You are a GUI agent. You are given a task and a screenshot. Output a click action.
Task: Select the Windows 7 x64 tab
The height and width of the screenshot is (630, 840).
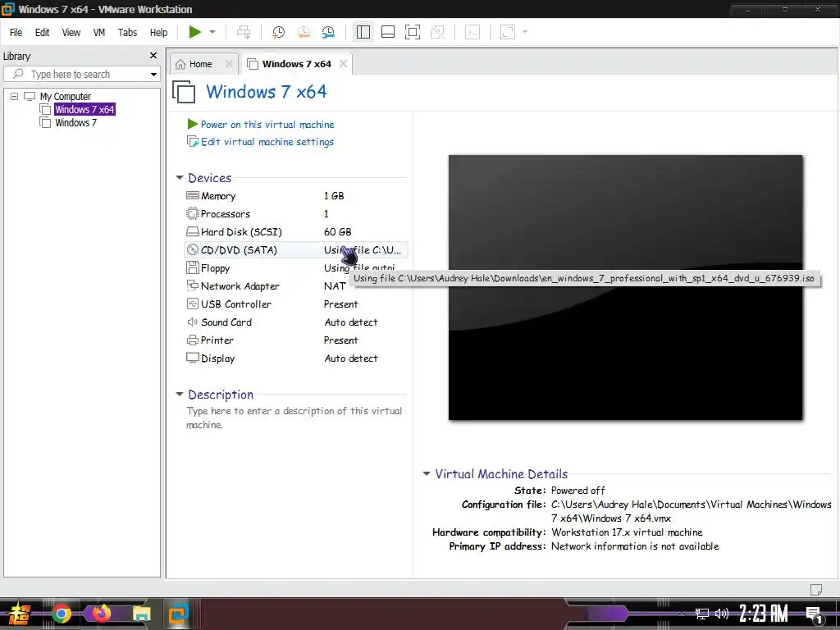296,64
